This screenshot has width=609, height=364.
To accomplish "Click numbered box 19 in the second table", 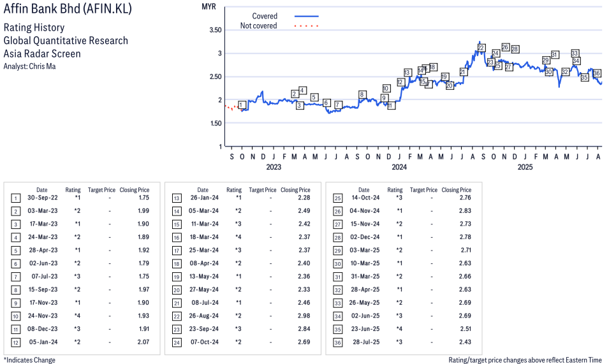I will click(x=177, y=277).
